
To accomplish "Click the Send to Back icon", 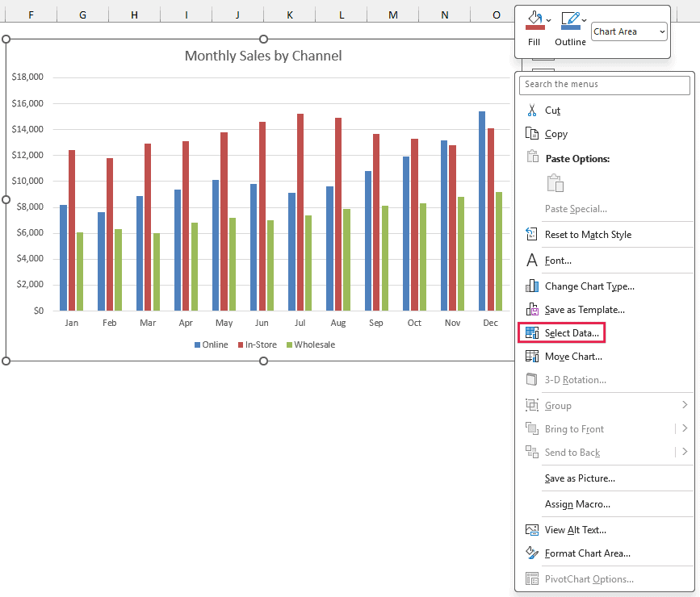I will (x=532, y=452).
